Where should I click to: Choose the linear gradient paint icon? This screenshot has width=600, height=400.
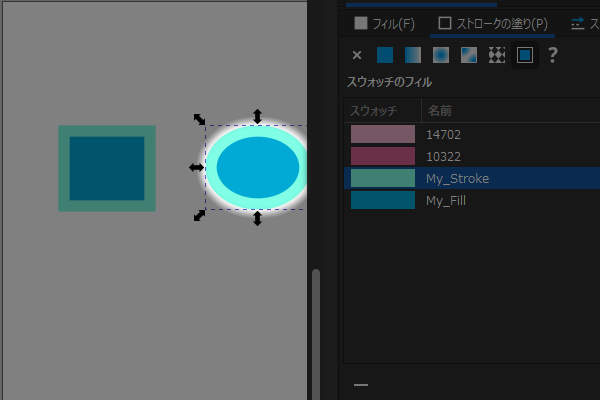point(413,55)
